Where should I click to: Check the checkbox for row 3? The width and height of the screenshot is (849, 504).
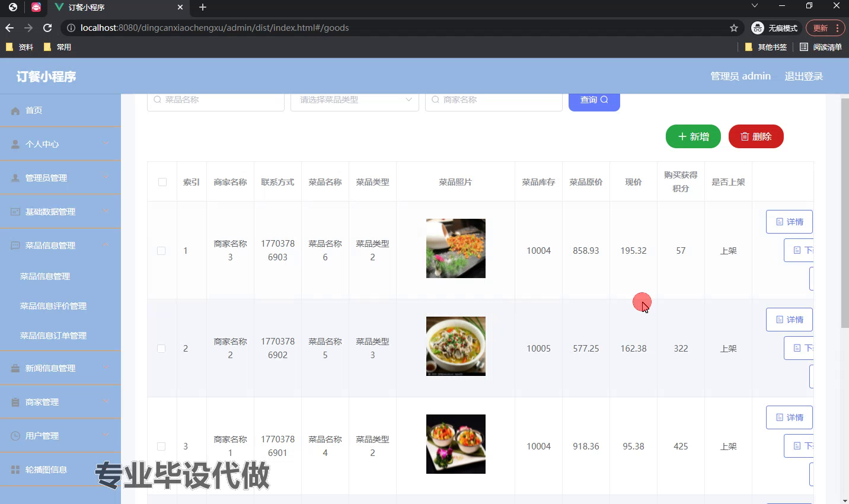161,446
